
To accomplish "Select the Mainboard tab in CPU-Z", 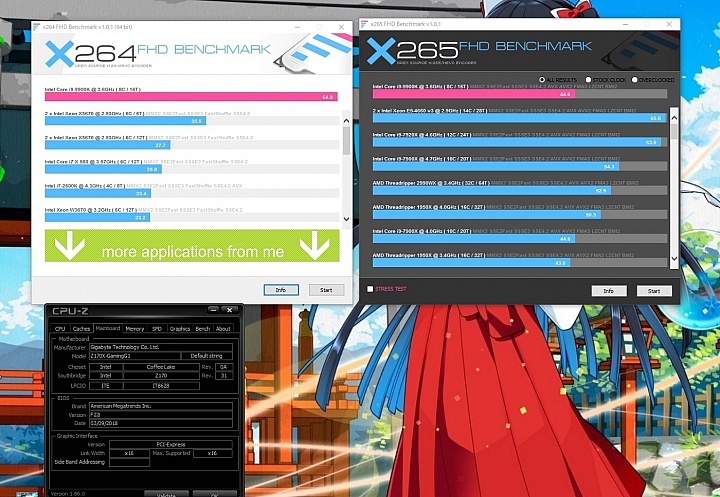I will coord(107,328).
